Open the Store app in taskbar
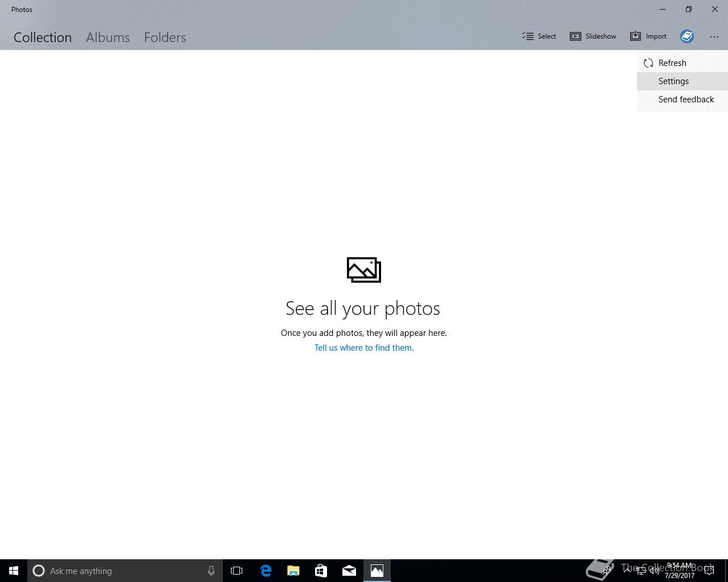The width and height of the screenshot is (728, 582). click(x=321, y=571)
